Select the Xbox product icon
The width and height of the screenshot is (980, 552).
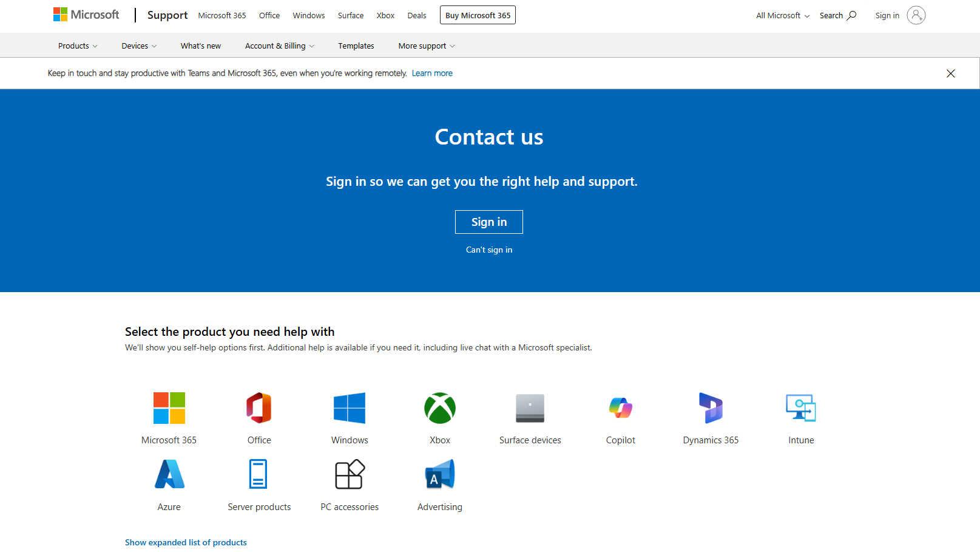click(x=440, y=408)
